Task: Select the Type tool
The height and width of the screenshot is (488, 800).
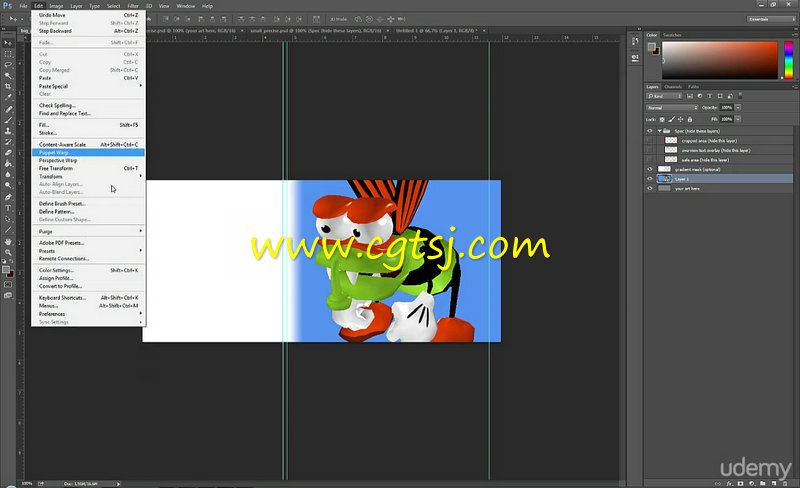Action: coord(8,208)
